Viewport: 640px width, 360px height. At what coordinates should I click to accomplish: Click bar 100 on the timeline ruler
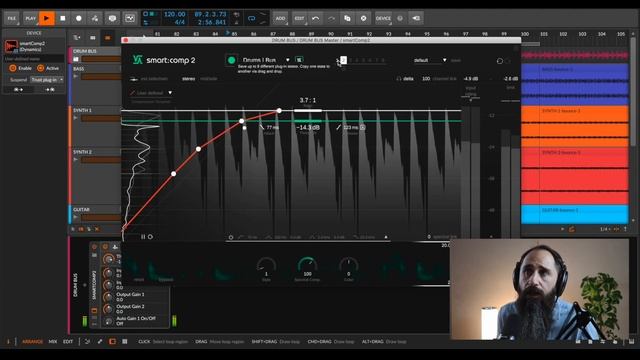click(524, 34)
